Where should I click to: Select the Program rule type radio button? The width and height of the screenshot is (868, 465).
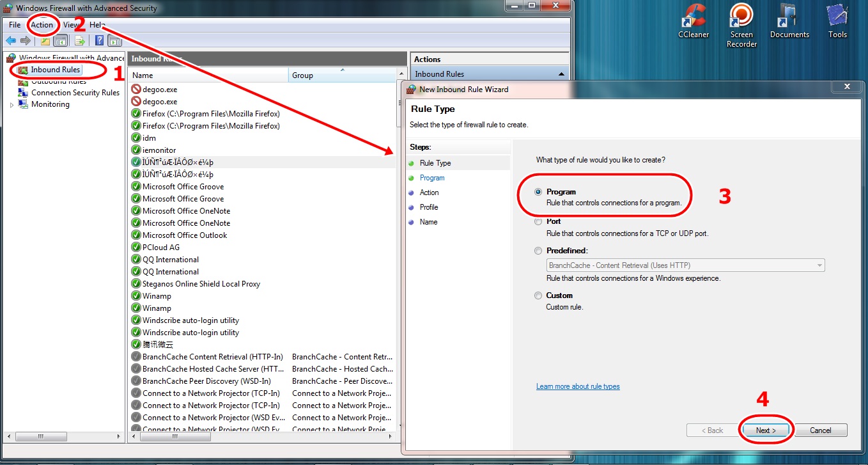click(538, 192)
